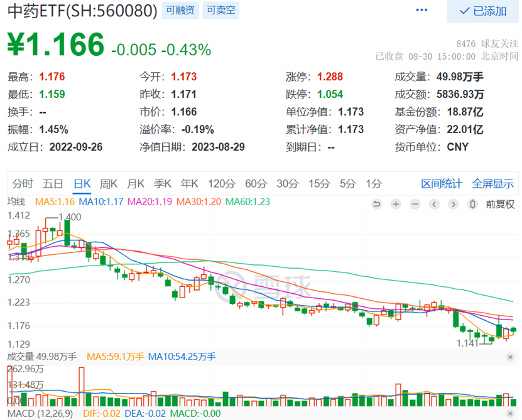Screen dimensions: 522x420
Task: Zoom in chart with plus icon
Action: coord(396,203)
